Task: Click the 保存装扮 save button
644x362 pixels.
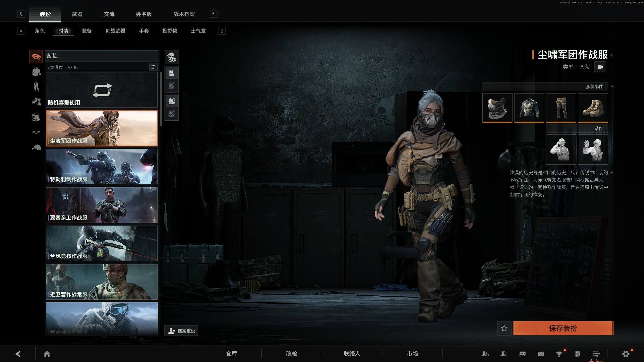Action: click(x=563, y=328)
